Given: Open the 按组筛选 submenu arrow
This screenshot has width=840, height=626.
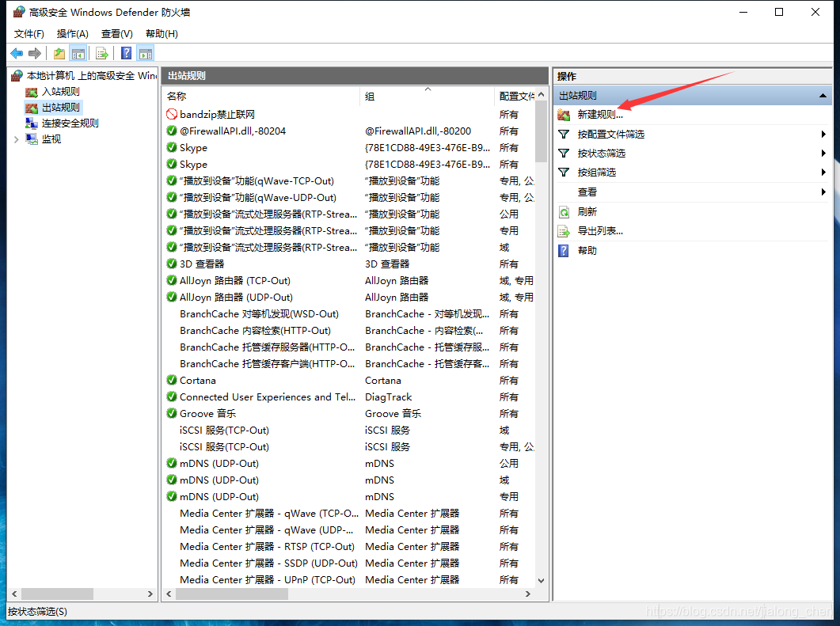Looking at the screenshot, I should tap(823, 173).
